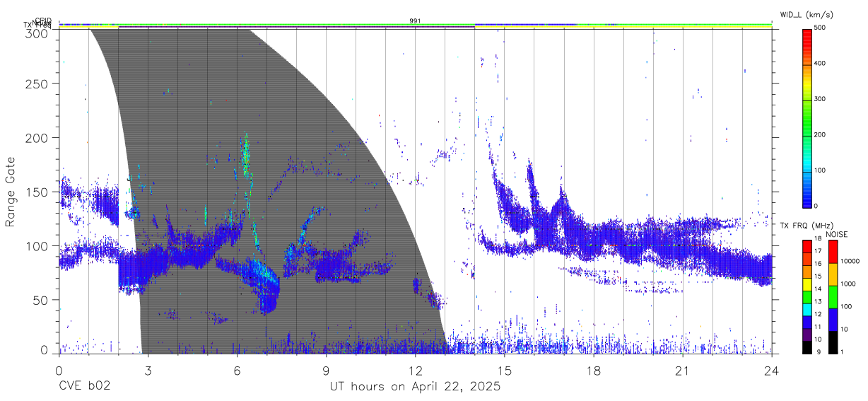Image resolution: width=868 pixels, height=401 pixels.
Task: Click the cyan segment of the TX FRQ color bar
Action: pyautogui.click(x=807, y=310)
